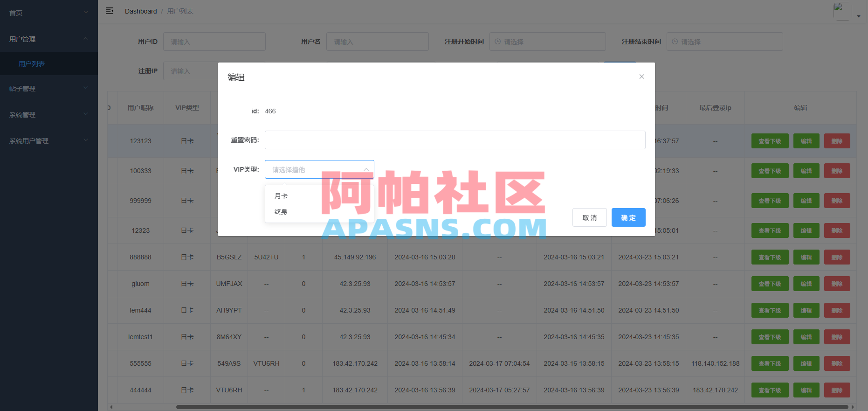
Task: Click 删除 for user 123123
Action: [x=837, y=141]
